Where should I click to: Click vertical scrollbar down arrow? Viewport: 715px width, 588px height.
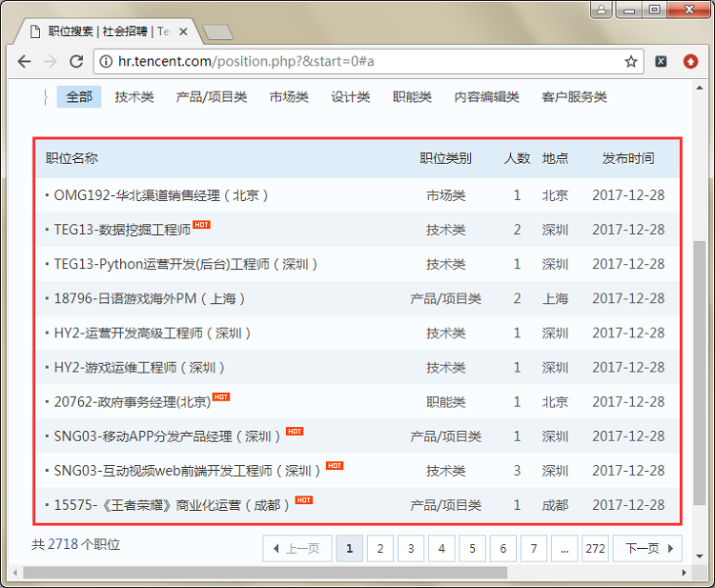click(x=699, y=557)
